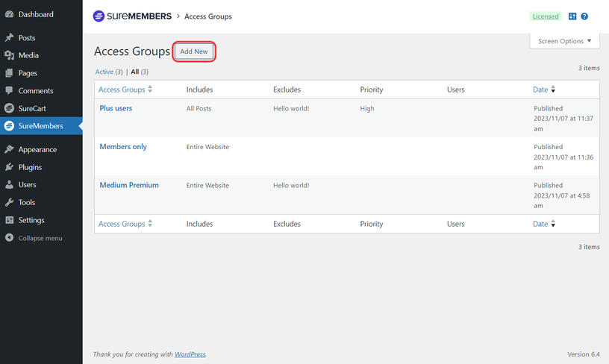
Task: Sort by Date arrows in footer row
Action: point(553,224)
